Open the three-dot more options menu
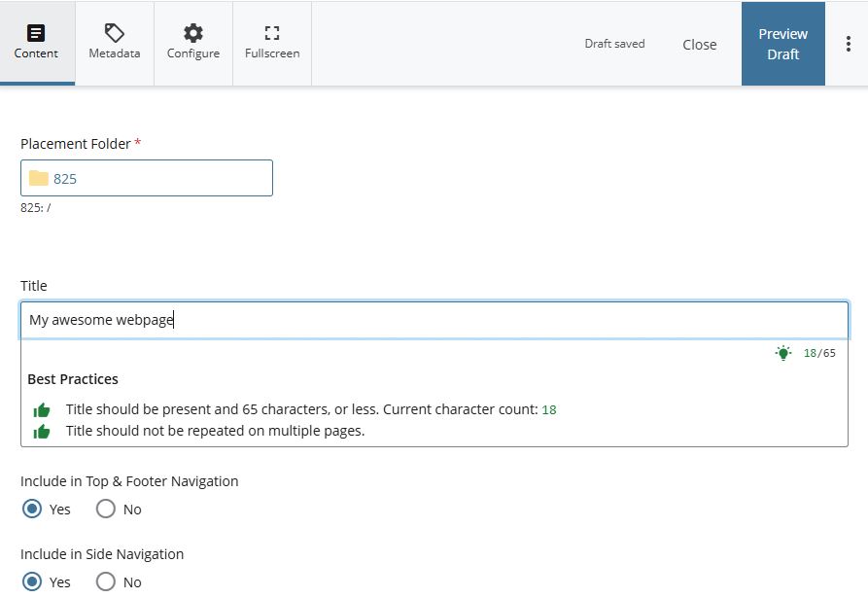 pyautogui.click(x=848, y=44)
